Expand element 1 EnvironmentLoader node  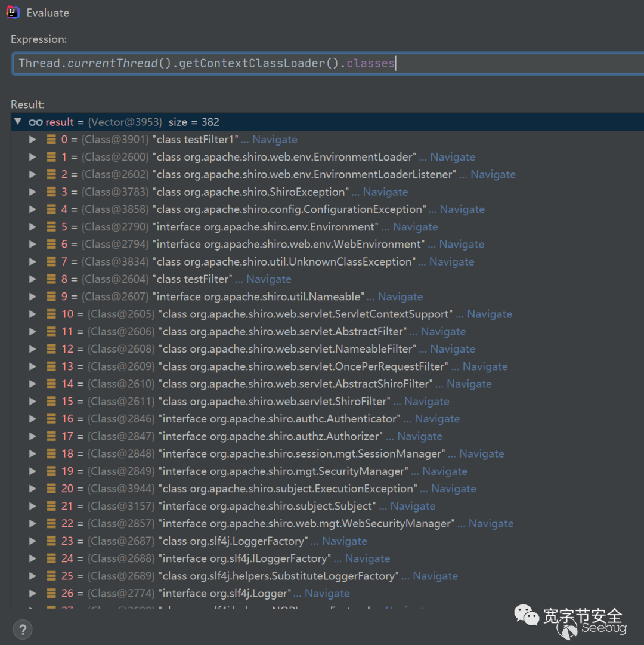[x=33, y=157]
